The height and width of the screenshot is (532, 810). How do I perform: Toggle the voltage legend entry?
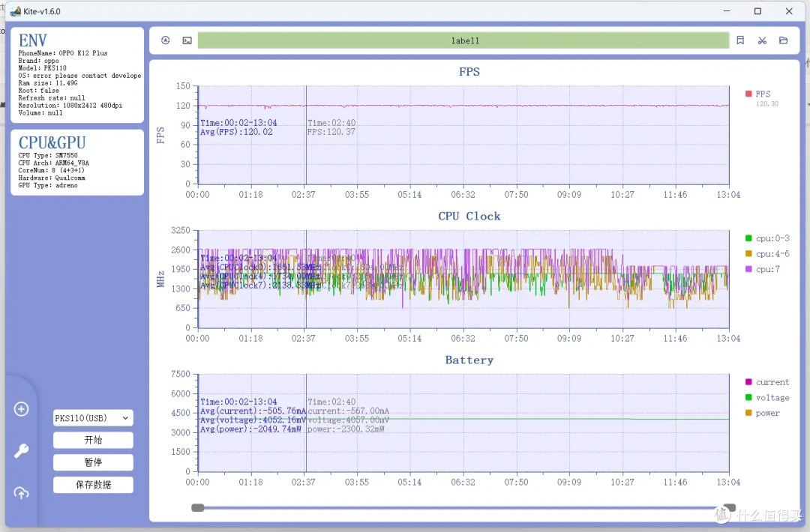[767, 398]
